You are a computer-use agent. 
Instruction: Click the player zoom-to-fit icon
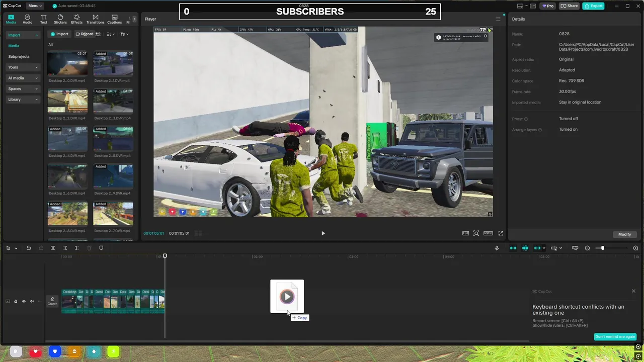coord(476,233)
